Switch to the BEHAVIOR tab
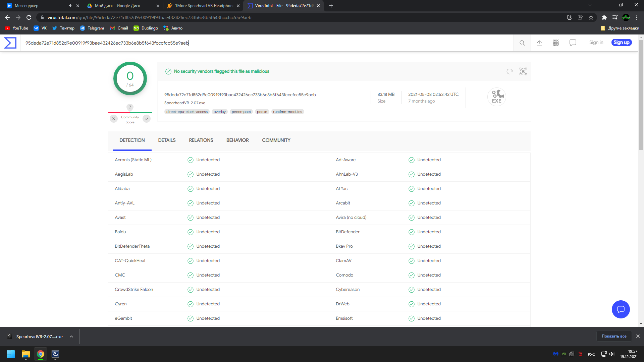 [237, 140]
